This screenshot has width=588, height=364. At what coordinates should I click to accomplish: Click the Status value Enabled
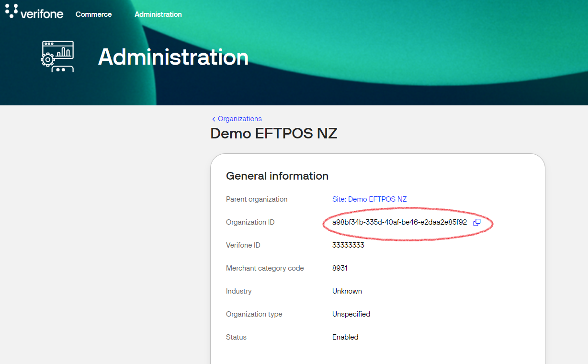coord(345,337)
